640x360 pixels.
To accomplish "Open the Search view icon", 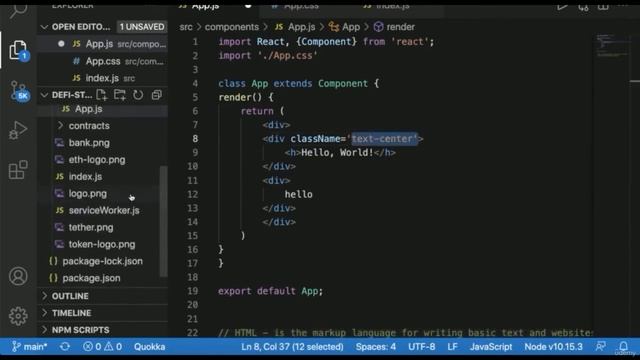I will (18, 11).
